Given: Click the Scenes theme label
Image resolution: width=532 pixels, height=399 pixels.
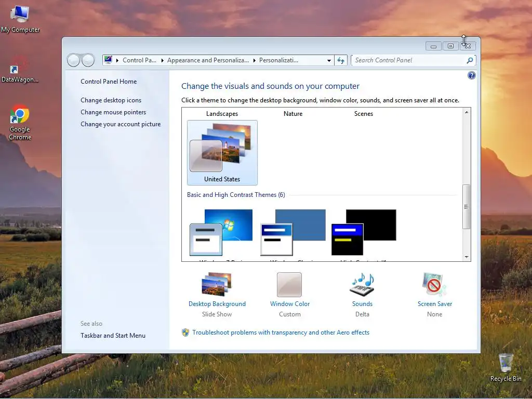Looking at the screenshot, I should click(363, 114).
